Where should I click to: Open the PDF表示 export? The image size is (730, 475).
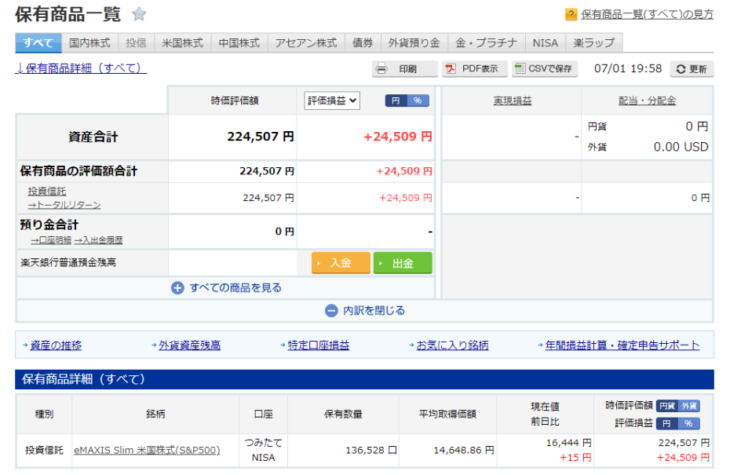tap(472, 69)
